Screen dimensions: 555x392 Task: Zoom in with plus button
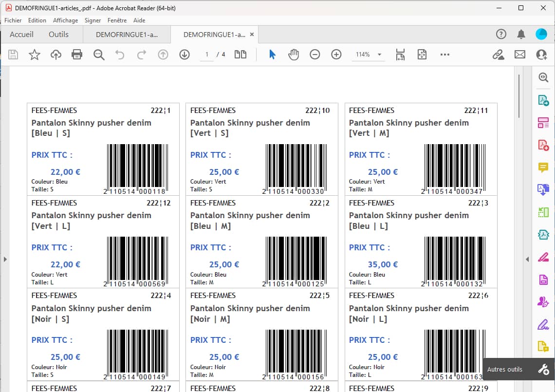336,55
